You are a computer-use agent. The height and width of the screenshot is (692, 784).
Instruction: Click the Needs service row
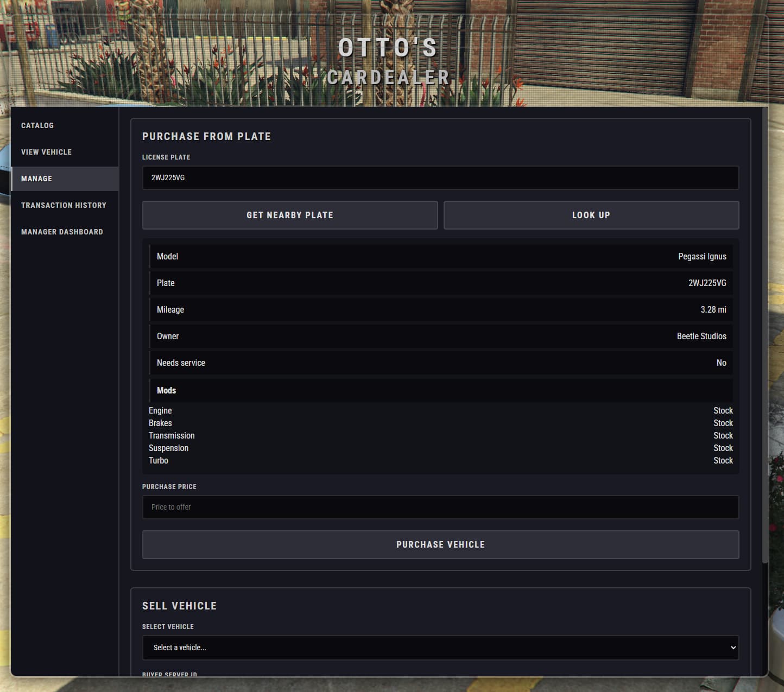(x=441, y=363)
